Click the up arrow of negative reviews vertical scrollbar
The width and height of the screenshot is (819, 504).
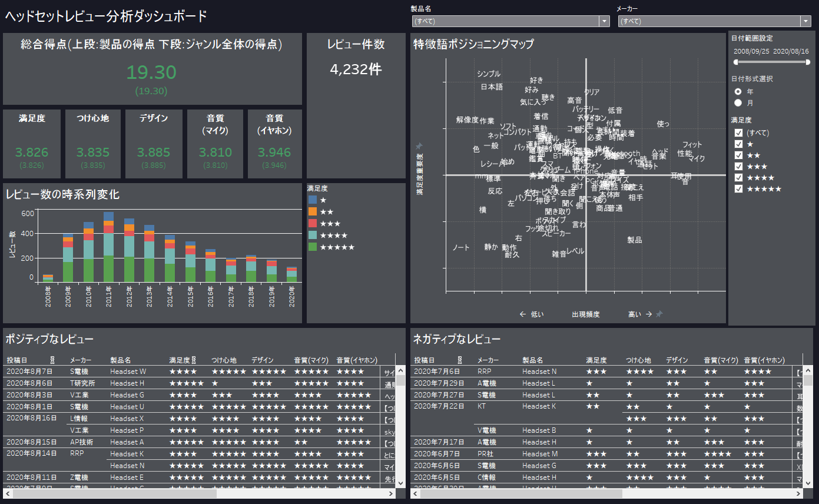pyautogui.click(x=808, y=371)
